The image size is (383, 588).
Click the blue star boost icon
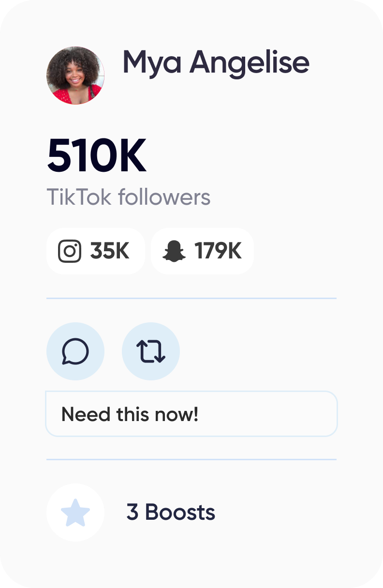click(75, 513)
